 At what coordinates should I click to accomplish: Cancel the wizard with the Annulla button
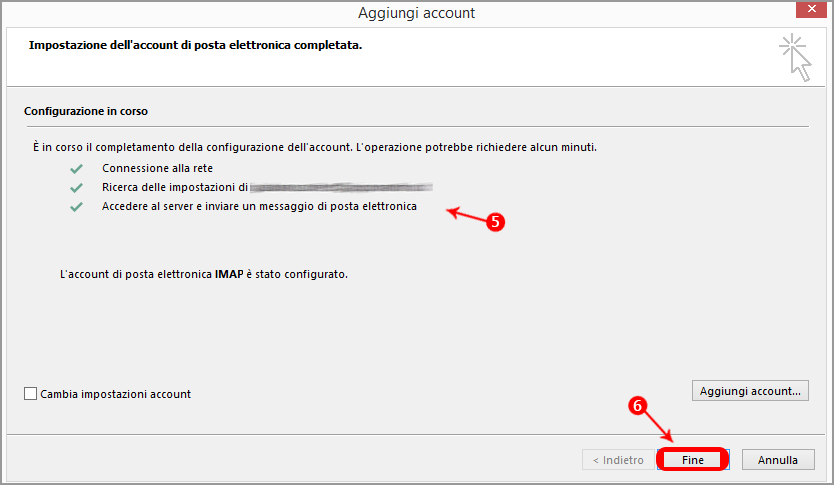[777, 460]
